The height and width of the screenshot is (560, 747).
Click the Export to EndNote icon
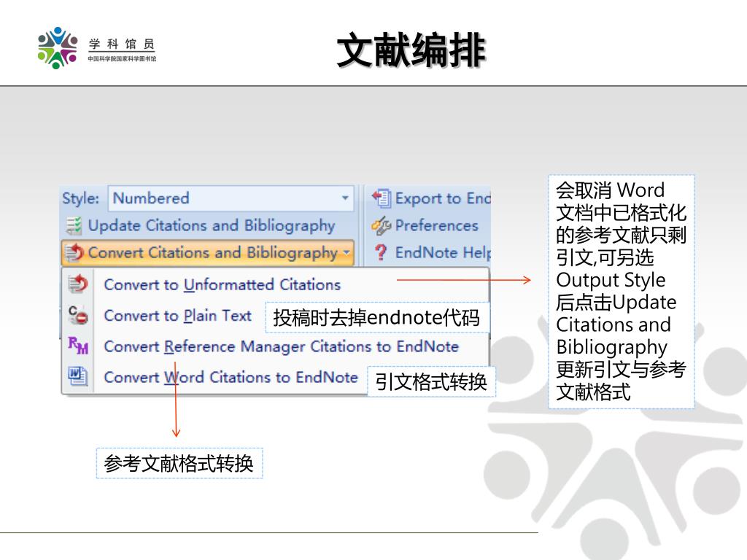(x=382, y=198)
